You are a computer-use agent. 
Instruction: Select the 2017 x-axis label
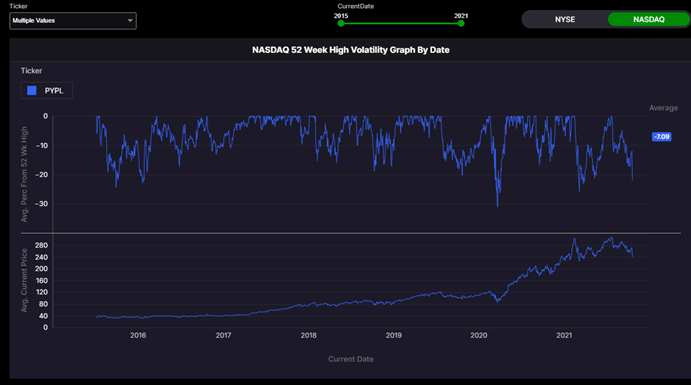pos(223,335)
